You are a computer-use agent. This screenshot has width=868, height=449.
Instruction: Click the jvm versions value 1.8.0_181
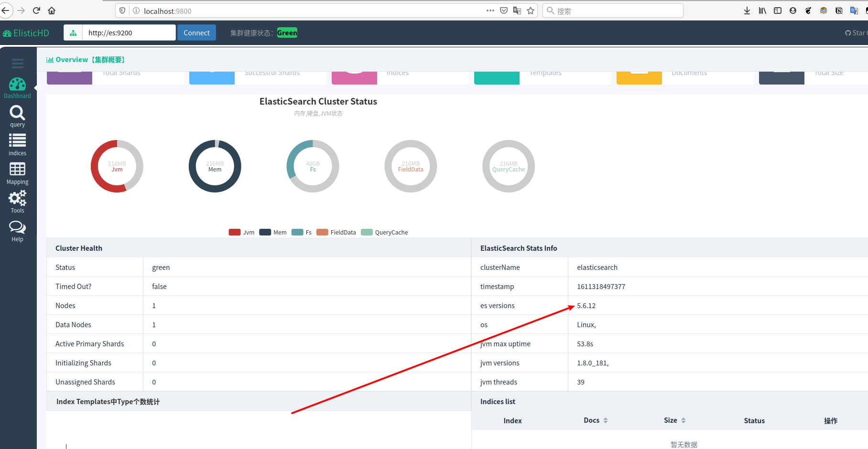pos(593,363)
